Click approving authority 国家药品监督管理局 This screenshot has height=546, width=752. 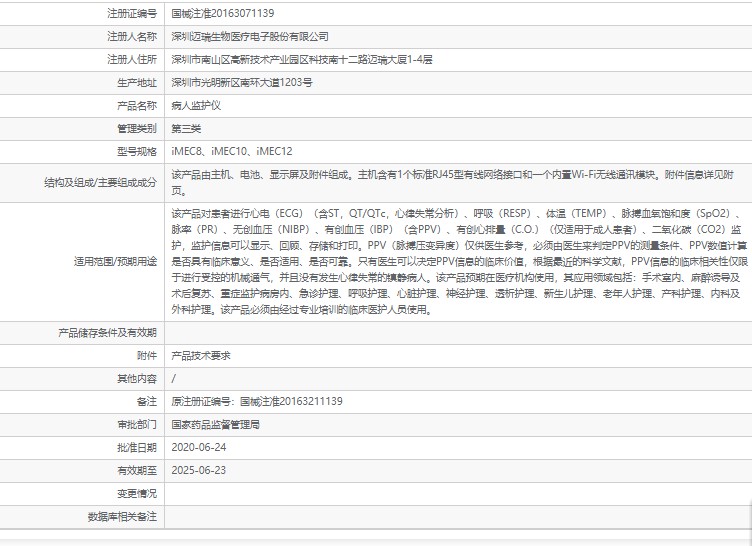coord(216,425)
